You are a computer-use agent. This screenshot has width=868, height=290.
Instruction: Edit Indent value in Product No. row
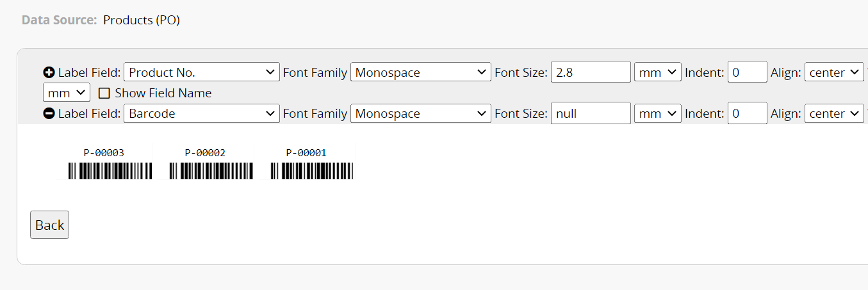(748, 72)
